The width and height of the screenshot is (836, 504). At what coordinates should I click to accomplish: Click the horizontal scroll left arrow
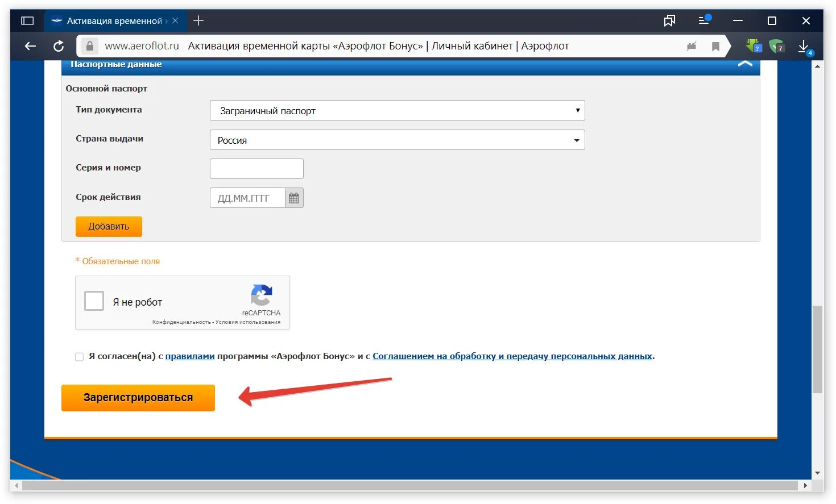tap(16, 486)
